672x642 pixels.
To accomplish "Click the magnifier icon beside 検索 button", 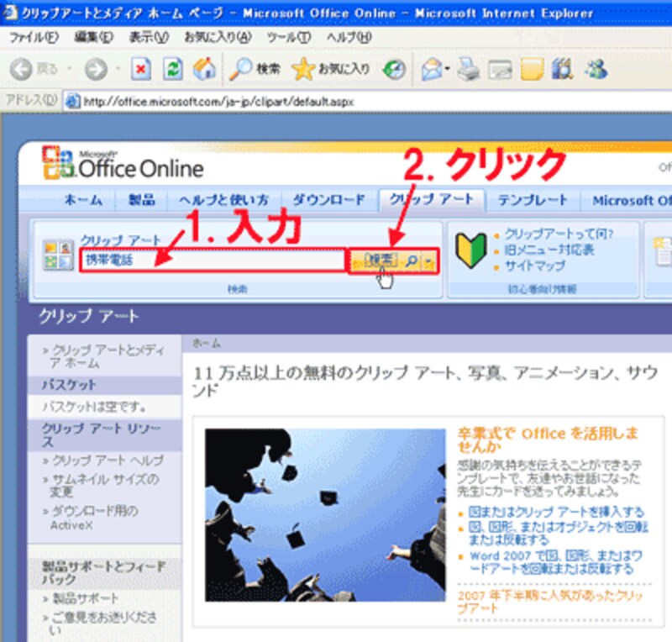I will coord(412,260).
